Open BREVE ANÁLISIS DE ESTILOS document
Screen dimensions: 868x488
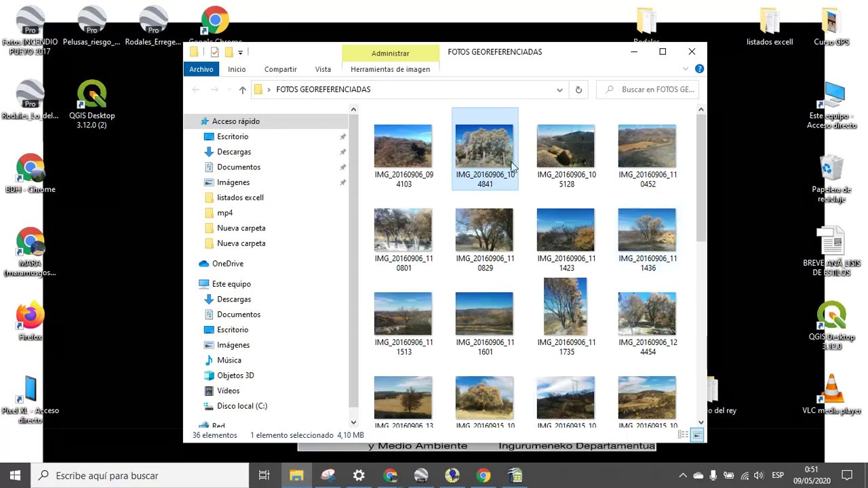tap(832, 251)
